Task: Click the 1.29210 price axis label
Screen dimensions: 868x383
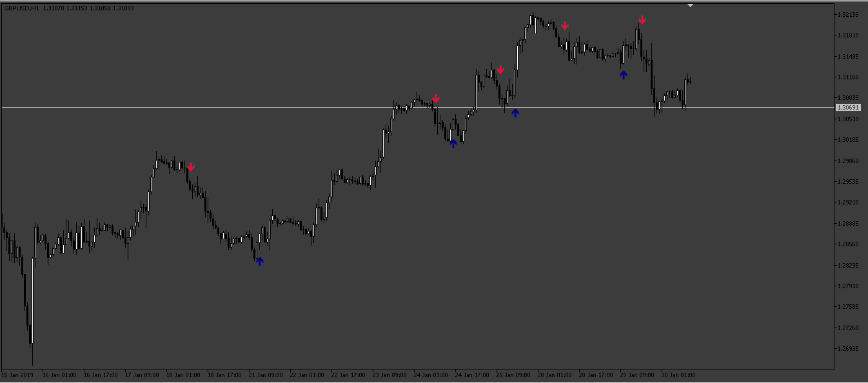Action: point(847,202)
